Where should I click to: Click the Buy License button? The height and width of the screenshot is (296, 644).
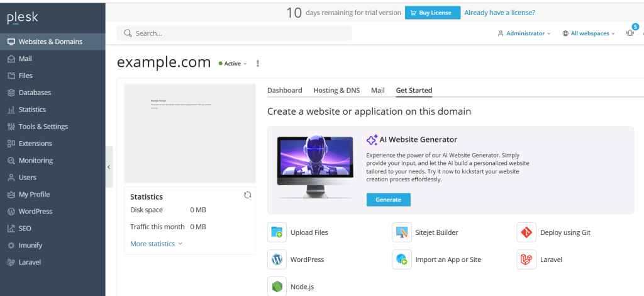pos(432,13)
